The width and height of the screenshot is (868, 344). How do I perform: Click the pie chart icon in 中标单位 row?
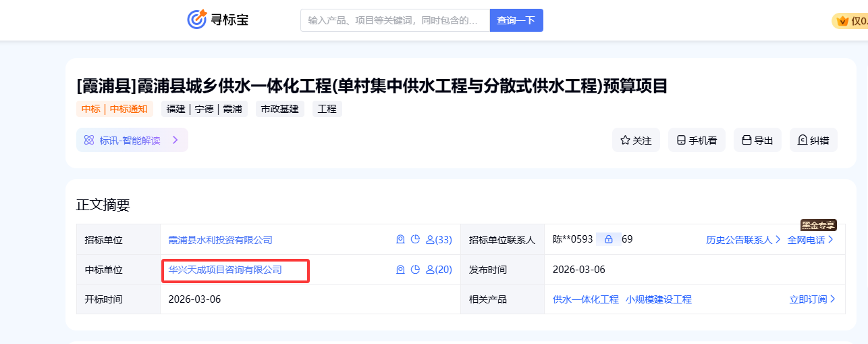tap(416, 269)
